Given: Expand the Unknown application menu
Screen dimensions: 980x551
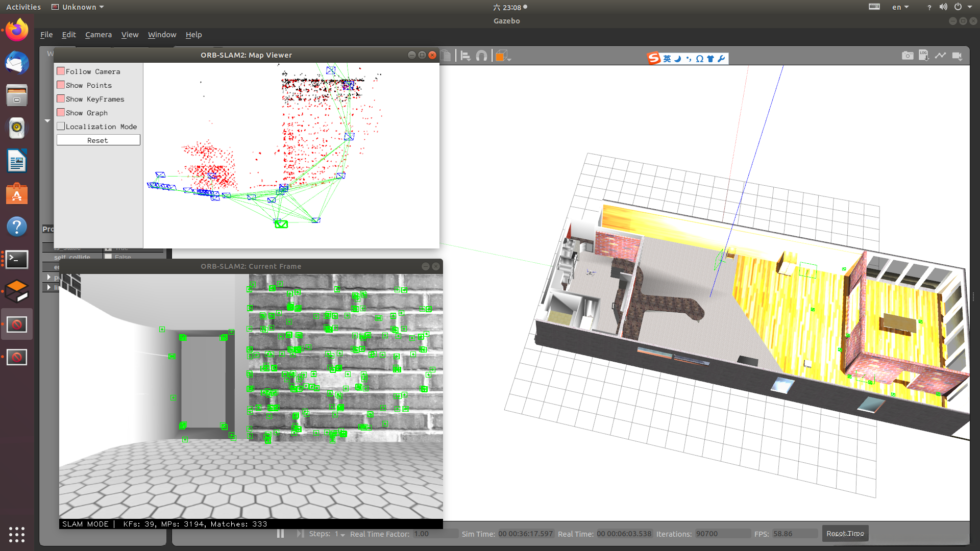Looking at the screenshot, I should point(78,7).
